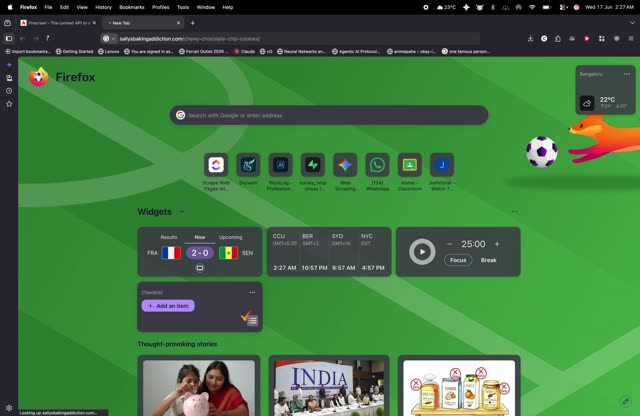The width and height of the screenshot is (640, 416).
Task: Open the Bengaluru weather 22°C widget
Action: coord(605,90)
